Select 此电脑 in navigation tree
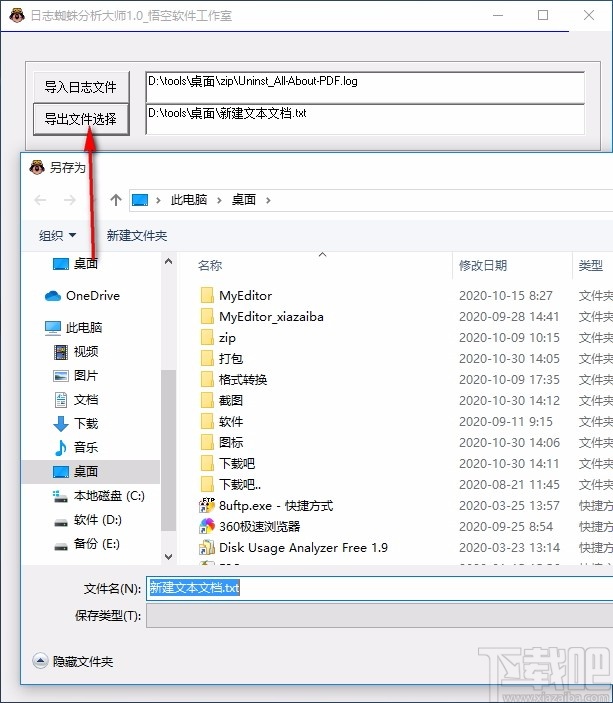 [x=84, y=328]
